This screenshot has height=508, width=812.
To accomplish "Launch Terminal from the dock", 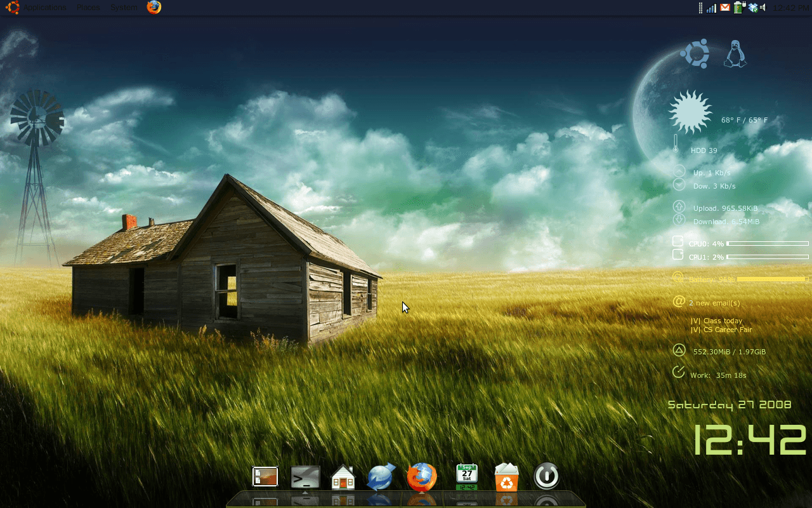I will point(305,477).
